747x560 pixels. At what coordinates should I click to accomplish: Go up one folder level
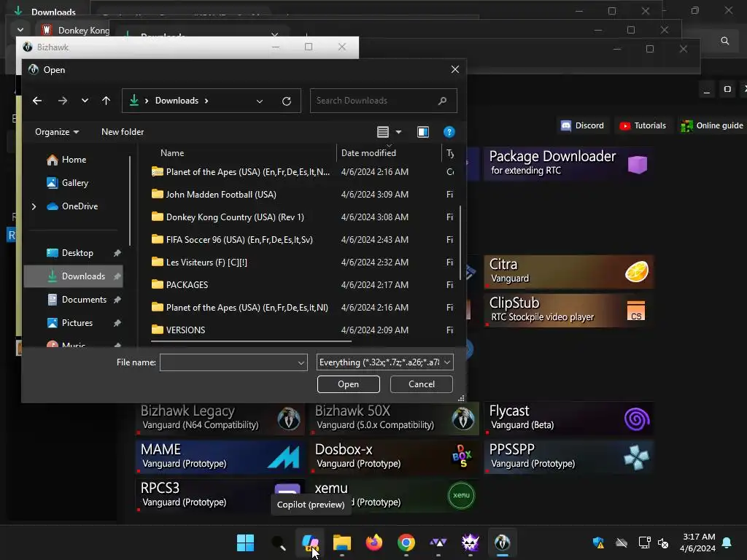click(x=106, y=101)
